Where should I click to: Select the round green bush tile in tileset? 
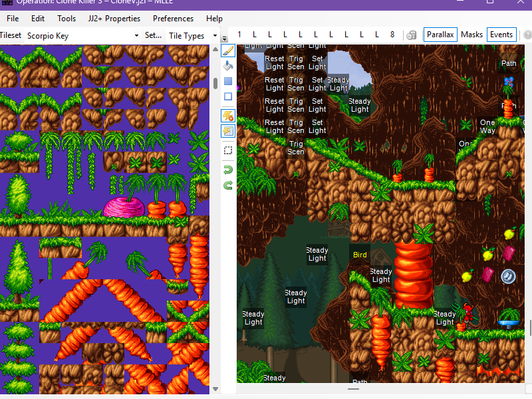click(19, 142)
